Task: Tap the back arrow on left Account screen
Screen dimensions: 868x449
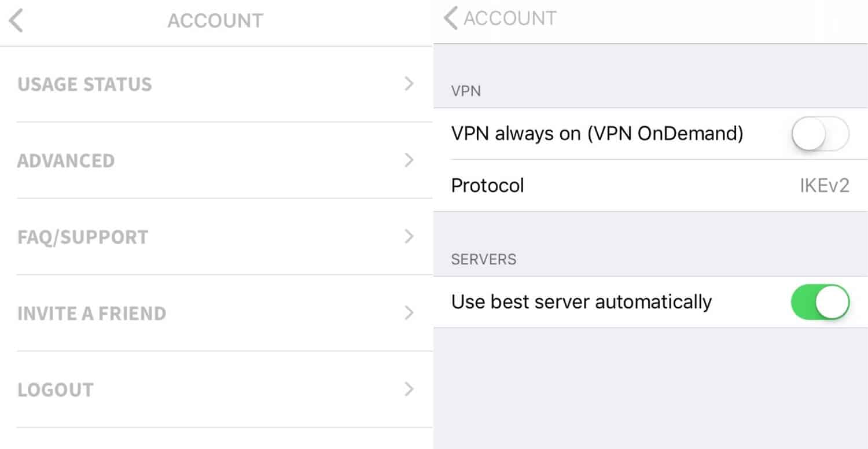Action: 16,21
